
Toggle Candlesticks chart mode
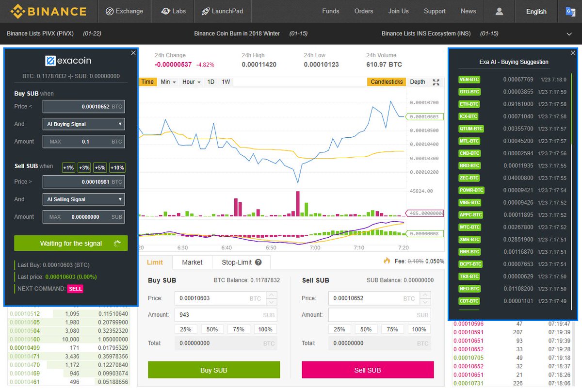[386, 82]
